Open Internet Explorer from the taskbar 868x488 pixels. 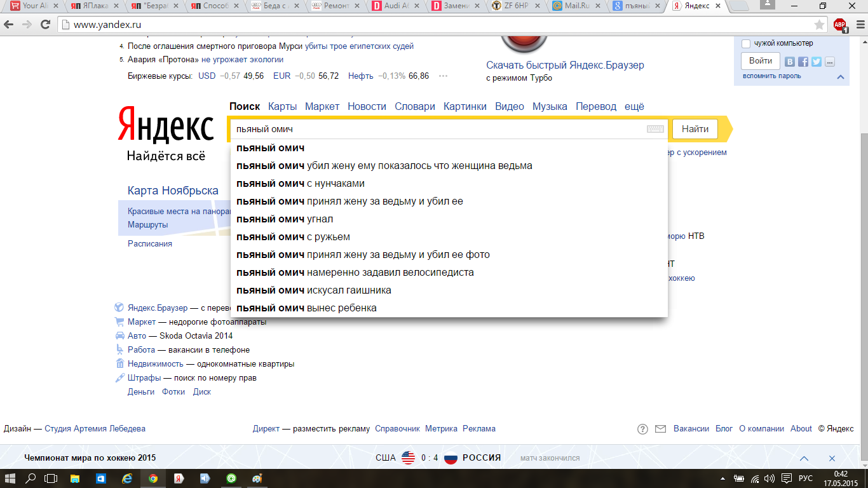point(126,478)
